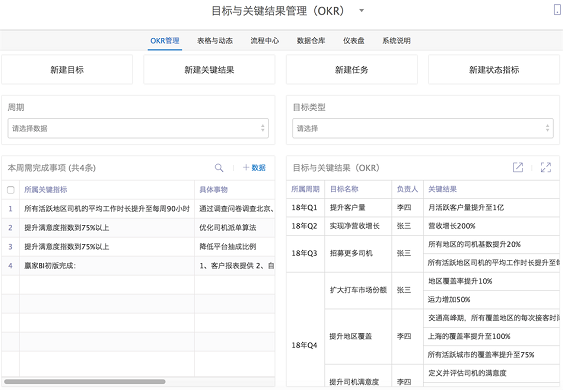Select the 18年Q2 period cell

(x=304, y=226)
